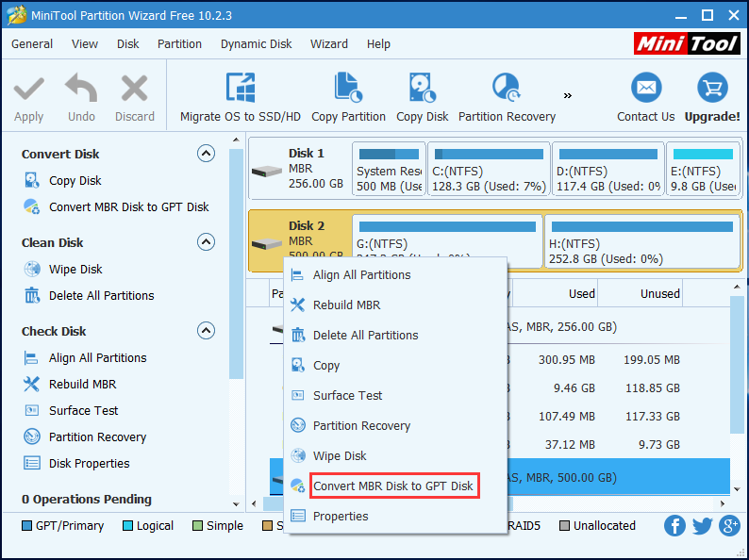Viewport: 749px width, 560px height.
Task: Open the MiniTool Facebook page icon
Action: [674, 526]
